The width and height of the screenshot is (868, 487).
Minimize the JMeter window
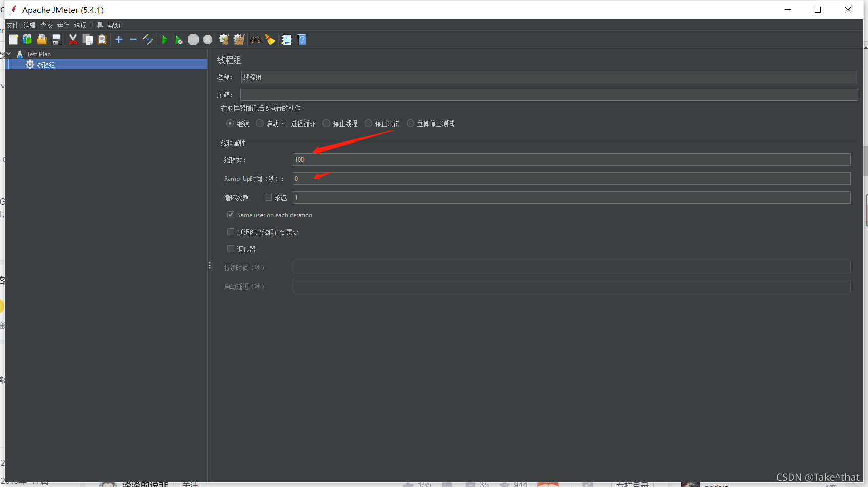tap(788, 10)
